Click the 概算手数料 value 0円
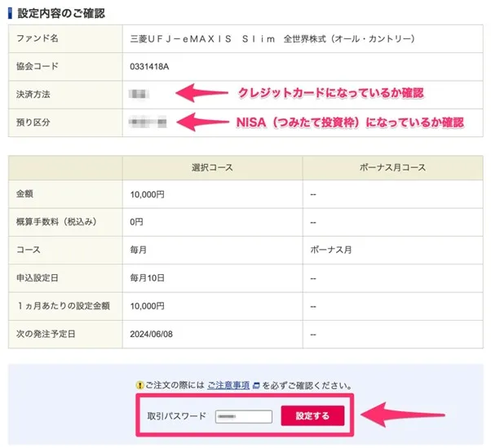 [x=136, y=222]
